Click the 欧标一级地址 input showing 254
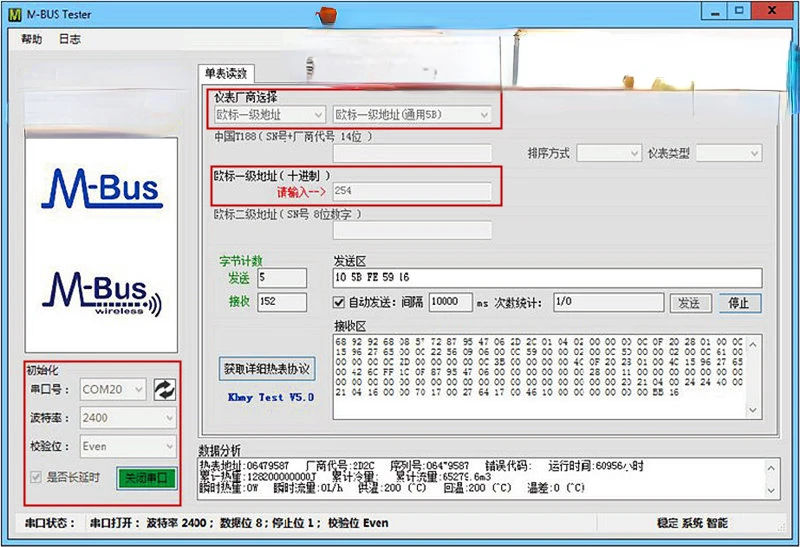This screenshot has width=800, height=547. click(x=412, y=191)
